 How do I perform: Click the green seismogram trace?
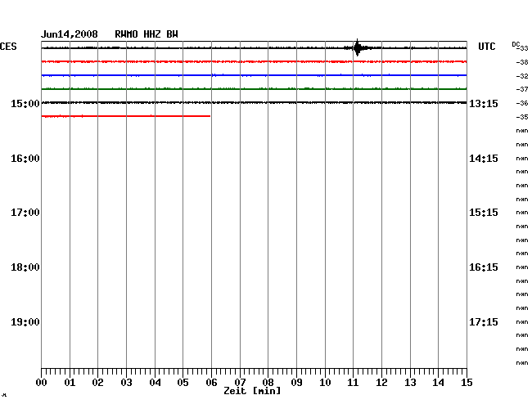254,89
